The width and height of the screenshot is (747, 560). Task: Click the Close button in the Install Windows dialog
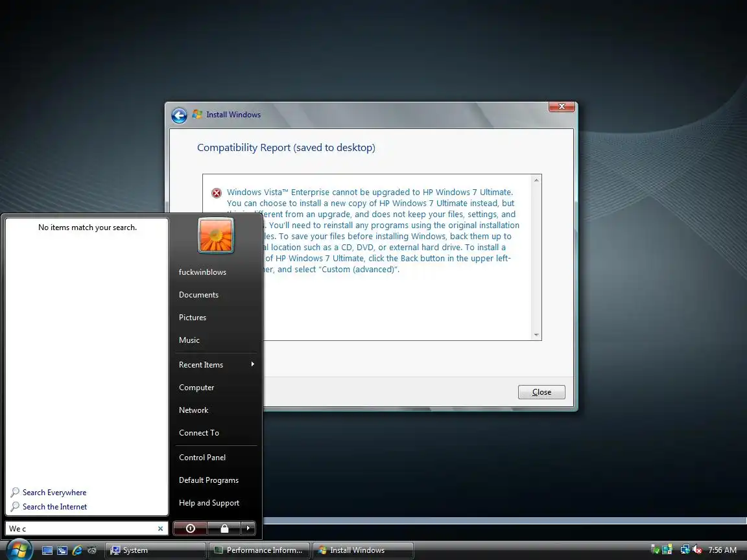[x=541, y=392]
